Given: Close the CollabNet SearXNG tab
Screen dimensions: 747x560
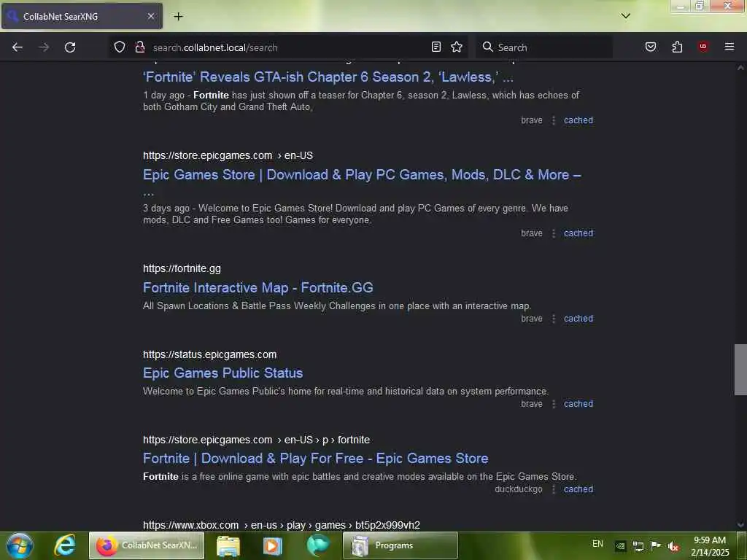Looking at the screenshot, I should 150,16.
